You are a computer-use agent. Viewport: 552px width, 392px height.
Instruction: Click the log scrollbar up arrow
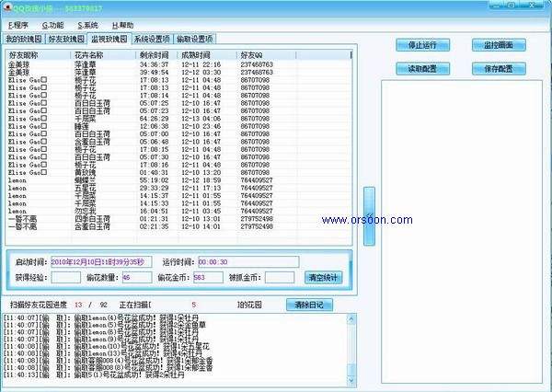tap(351, 319)
